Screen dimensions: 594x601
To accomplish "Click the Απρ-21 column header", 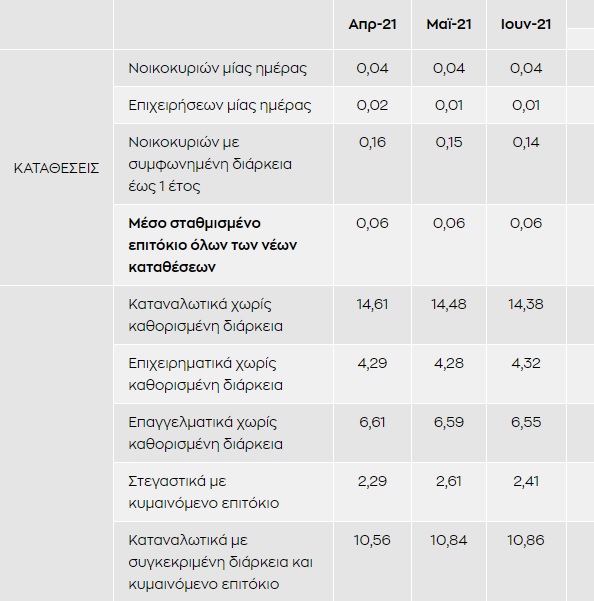I will pos(372,25).
